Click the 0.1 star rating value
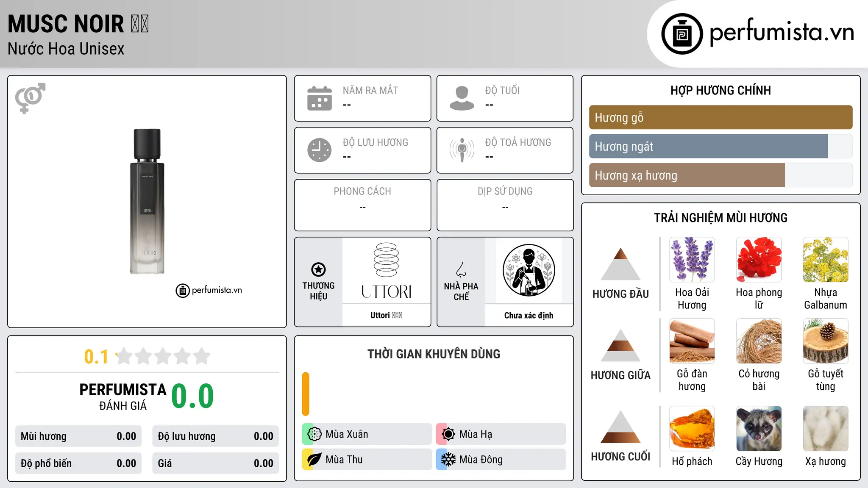 pyautogui.click(x=96, y=357)
